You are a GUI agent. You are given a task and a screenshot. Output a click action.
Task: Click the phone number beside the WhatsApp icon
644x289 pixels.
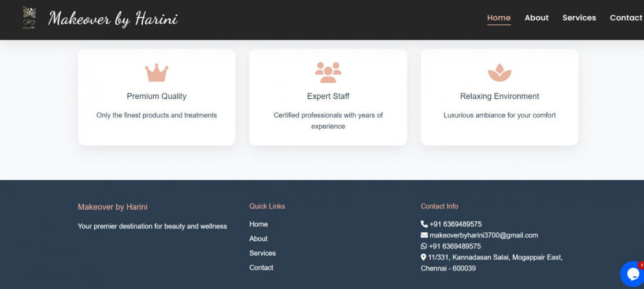pos(454,246)
